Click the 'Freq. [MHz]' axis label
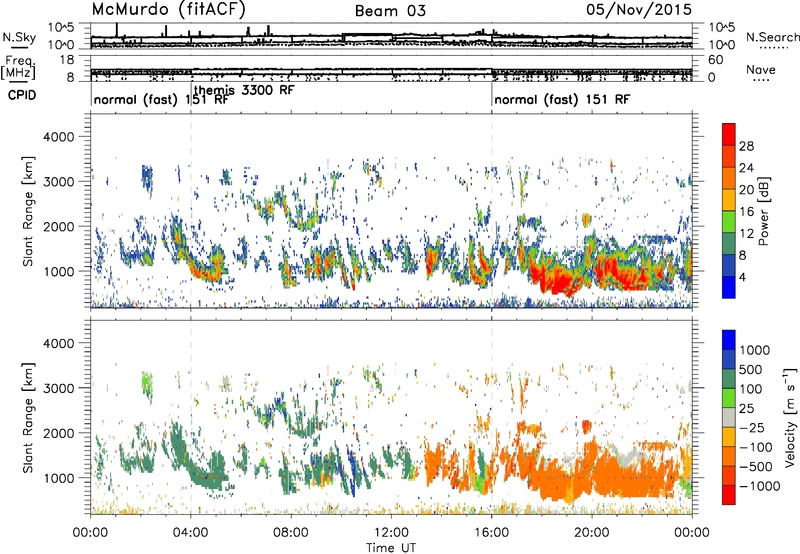Image resolution: width=800 pixels, height=554 pixels. [x=18, y=68]
